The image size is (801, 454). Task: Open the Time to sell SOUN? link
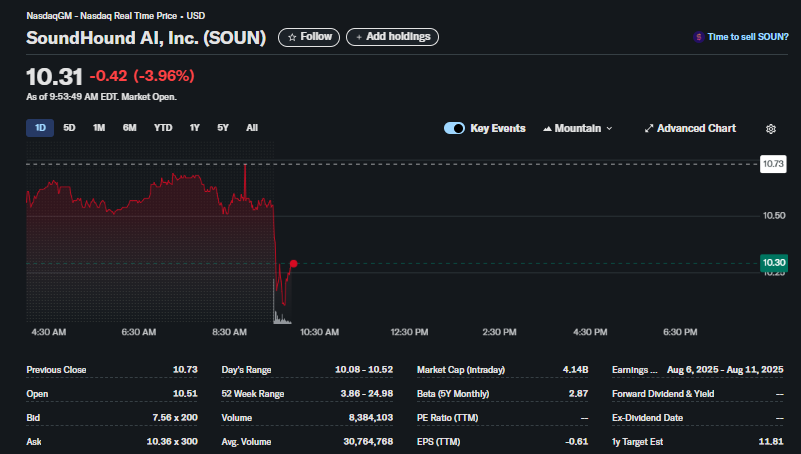point(748,37)
